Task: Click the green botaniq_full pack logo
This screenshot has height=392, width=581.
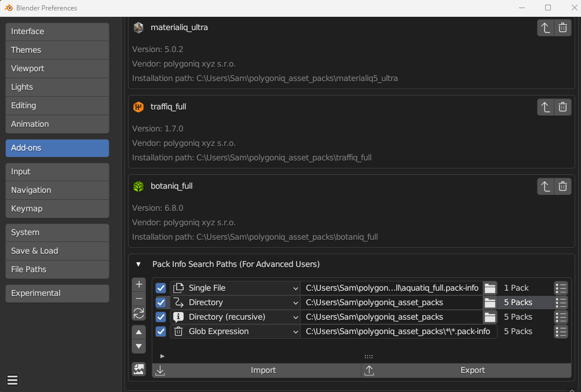Action: pyautogui.click(x=138, y=186)
